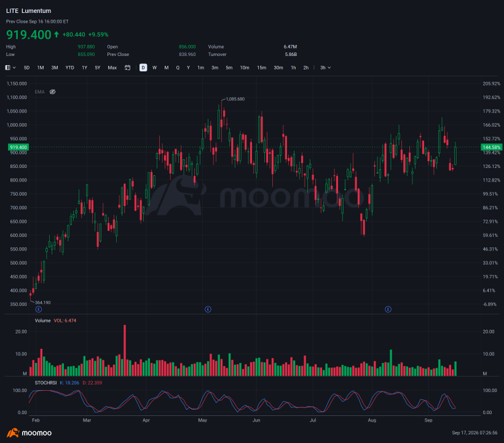Click the D: 22.359 value
Viewport: 504px width, 443px height.
click(x=92, y=383)
